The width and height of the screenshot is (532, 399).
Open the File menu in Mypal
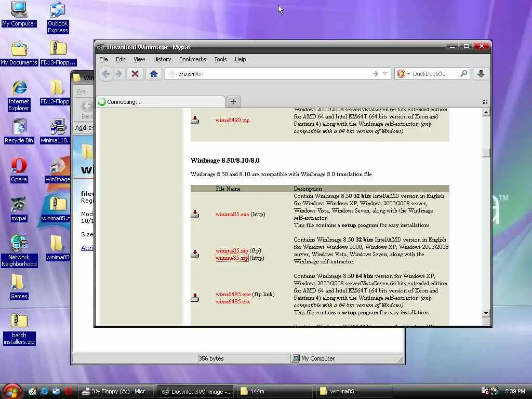pos(103,59)
